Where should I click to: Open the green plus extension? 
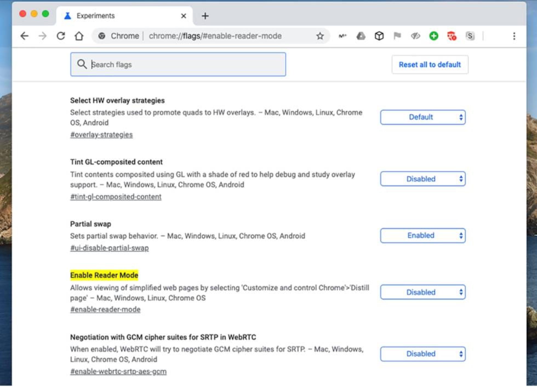[433, 36]
